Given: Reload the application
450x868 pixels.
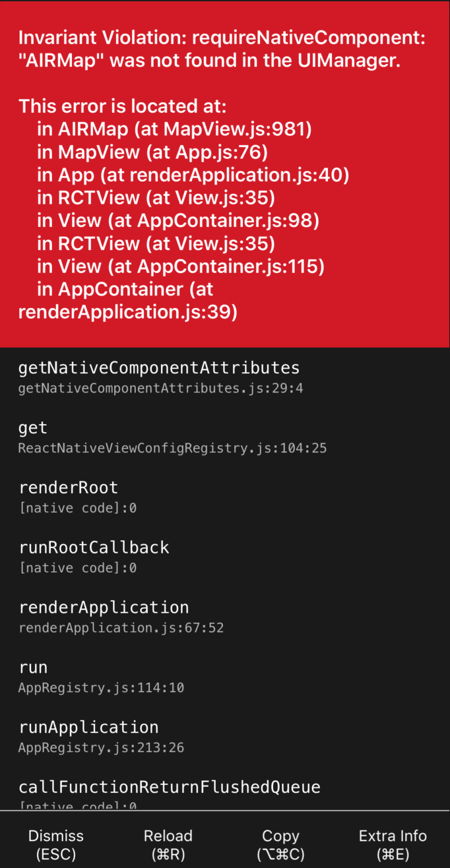Looking at the screenshot, I should tap(168, 844).
